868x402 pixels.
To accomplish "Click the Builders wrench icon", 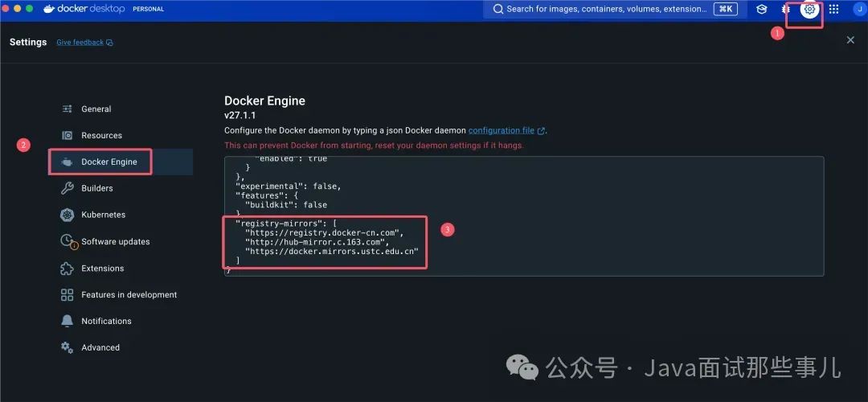I will (67, 188).
